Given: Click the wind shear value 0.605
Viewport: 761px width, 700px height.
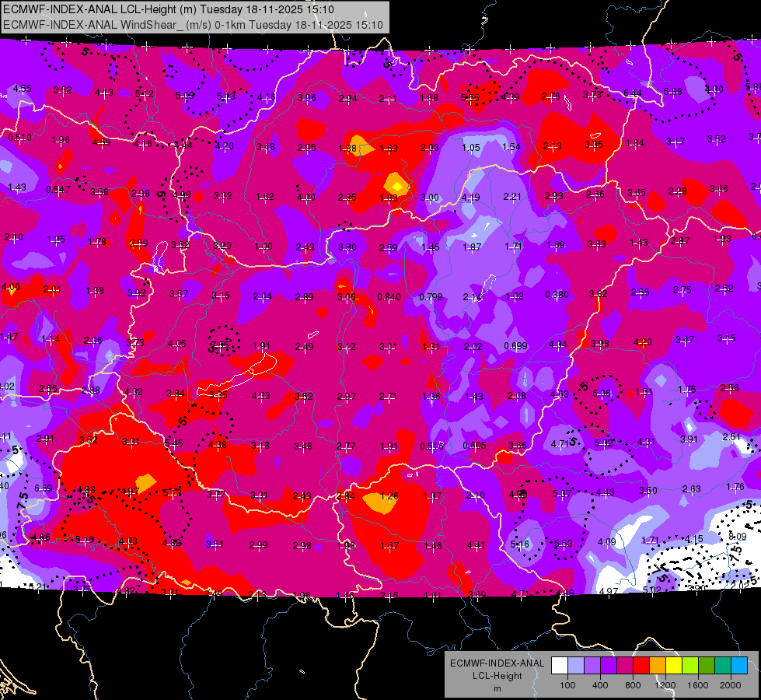Looking at the screenshot, I should (475, 446).
